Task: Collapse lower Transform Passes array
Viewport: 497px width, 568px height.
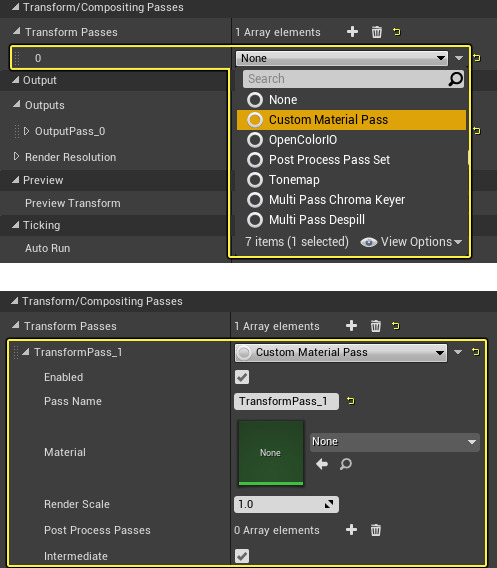Action: pyautogui.click(x=15, y=325)
